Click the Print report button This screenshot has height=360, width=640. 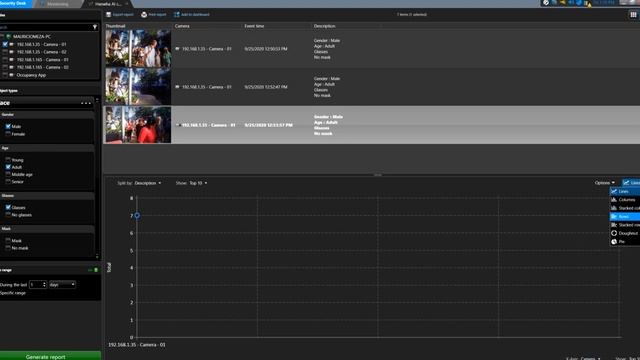pos(153,15)
